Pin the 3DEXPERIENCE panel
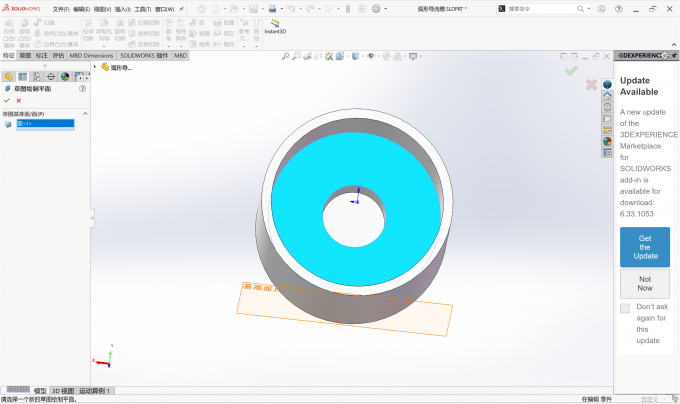The image size is (680, 404). click(x=674, y=55)
